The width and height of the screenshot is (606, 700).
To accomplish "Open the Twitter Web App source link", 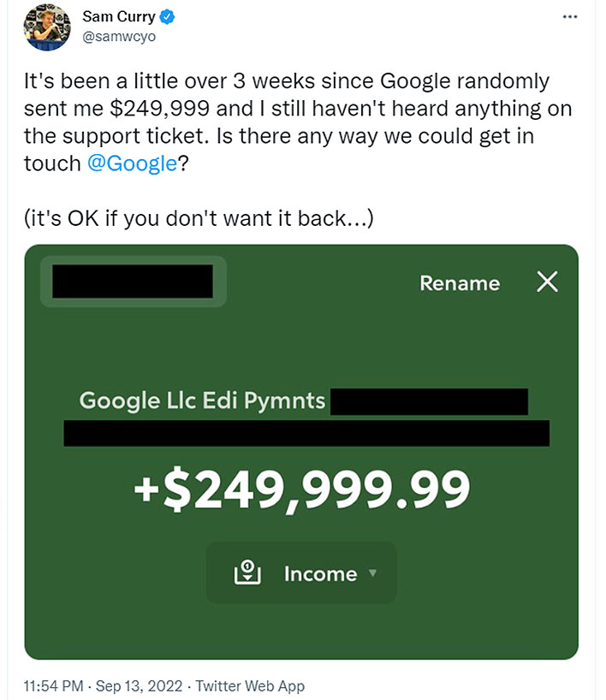I will pos(250,685).
